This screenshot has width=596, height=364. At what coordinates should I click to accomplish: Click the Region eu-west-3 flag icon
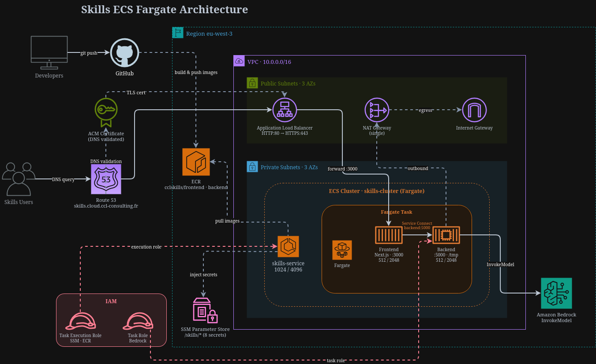coord(178,33)
